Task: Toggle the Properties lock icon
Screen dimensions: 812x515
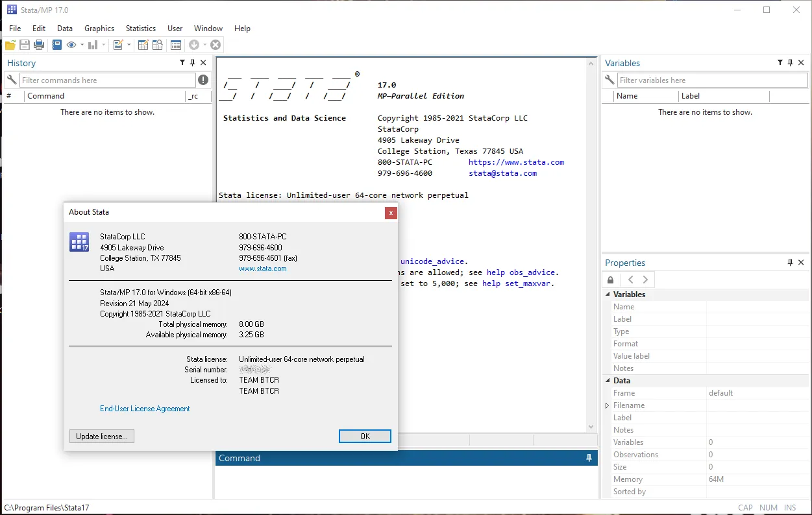Action: point(610,280)
